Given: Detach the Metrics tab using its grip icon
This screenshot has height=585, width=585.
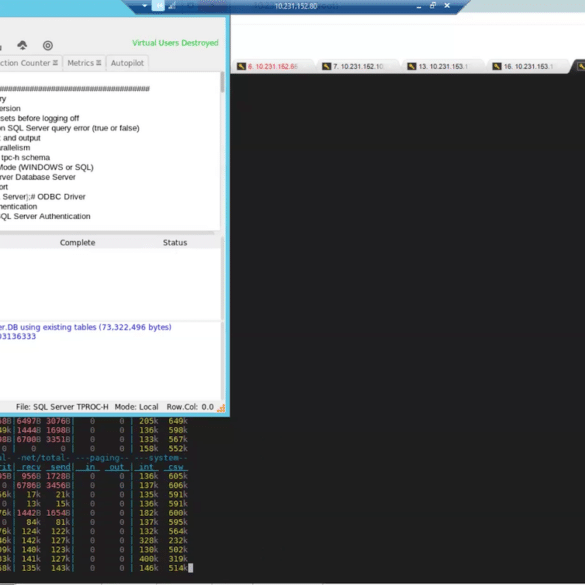Looking at the screenshot, I should point(98,63).
